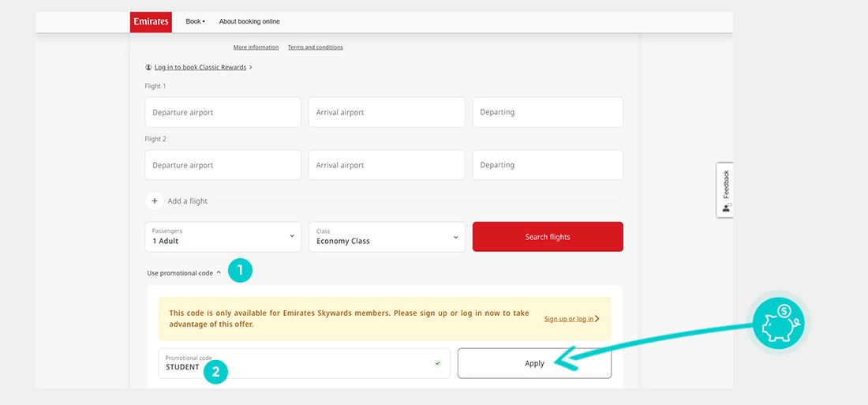This screenshot has width=868, height=405.
Task: Click the Promotional code input field
Action: tap(304, 363)
